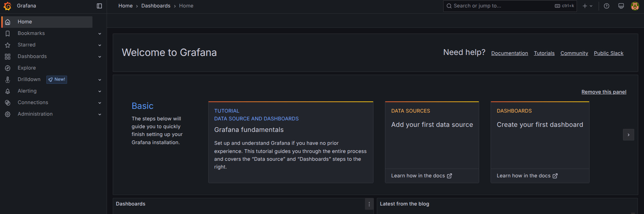Open the user profile avatar
Screen dimensions: 644x214
pos(635,6)
